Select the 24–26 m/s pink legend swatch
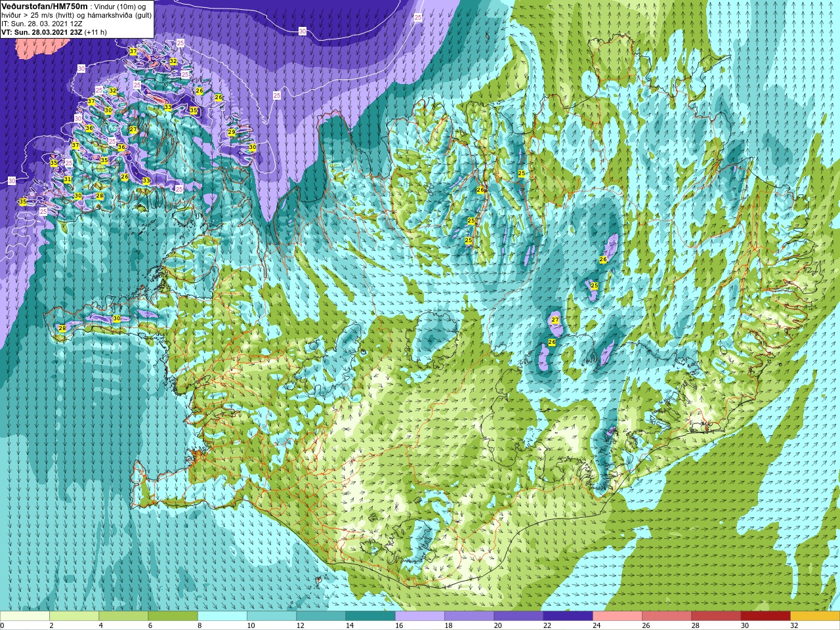This screenshot has width=840, height=630. (618, 616)
